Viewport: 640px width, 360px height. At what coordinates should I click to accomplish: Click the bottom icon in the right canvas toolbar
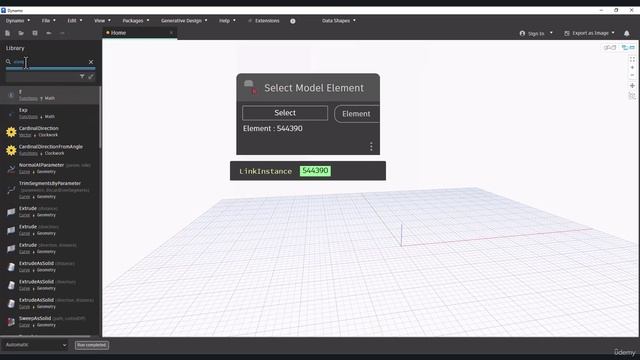(x=632, y=96)
